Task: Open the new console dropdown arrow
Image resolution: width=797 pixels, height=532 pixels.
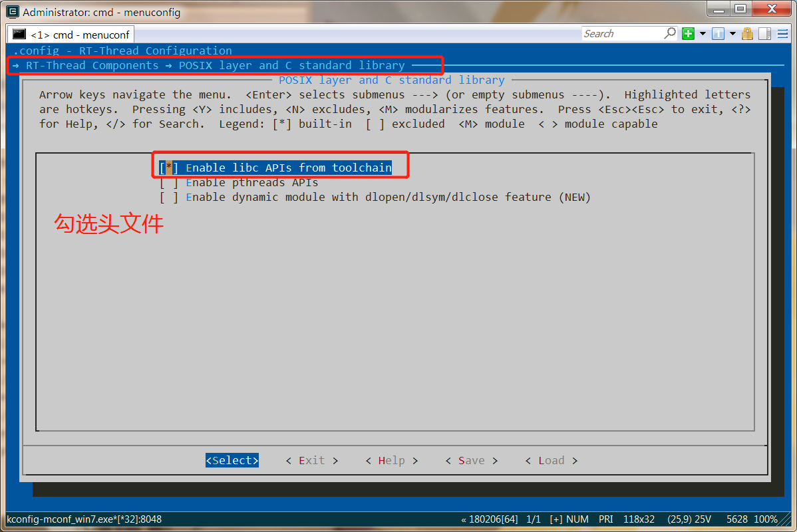Action: tap(703, 33)
